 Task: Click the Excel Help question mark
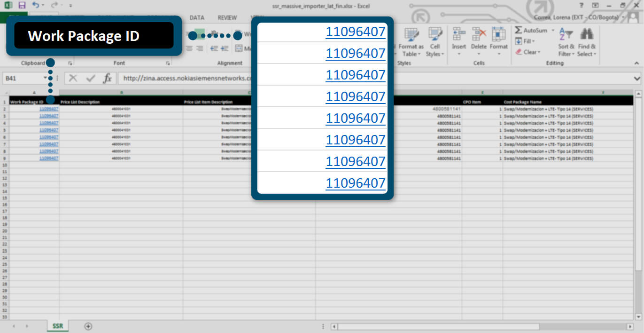pos(582,5)
